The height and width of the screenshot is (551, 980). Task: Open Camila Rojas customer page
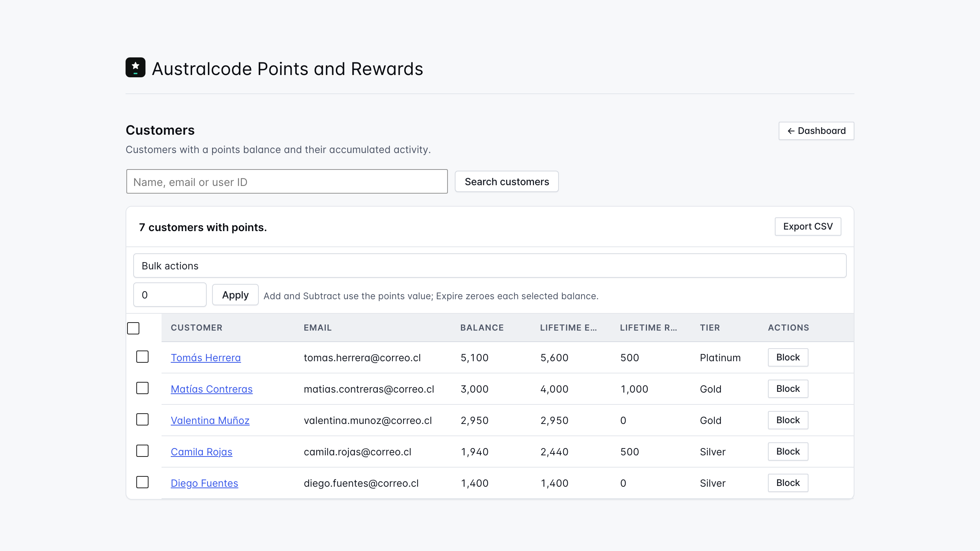(201, 452)
